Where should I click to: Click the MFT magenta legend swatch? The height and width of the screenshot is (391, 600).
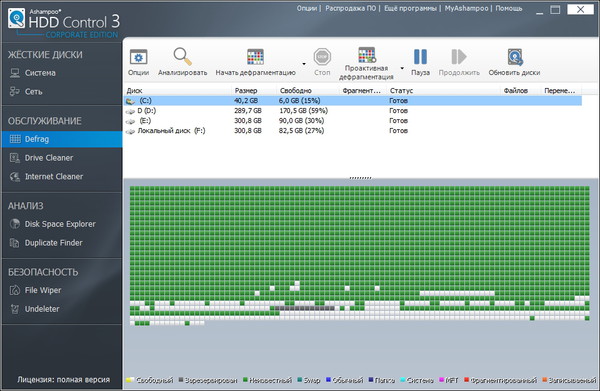[x=442, y=380]
